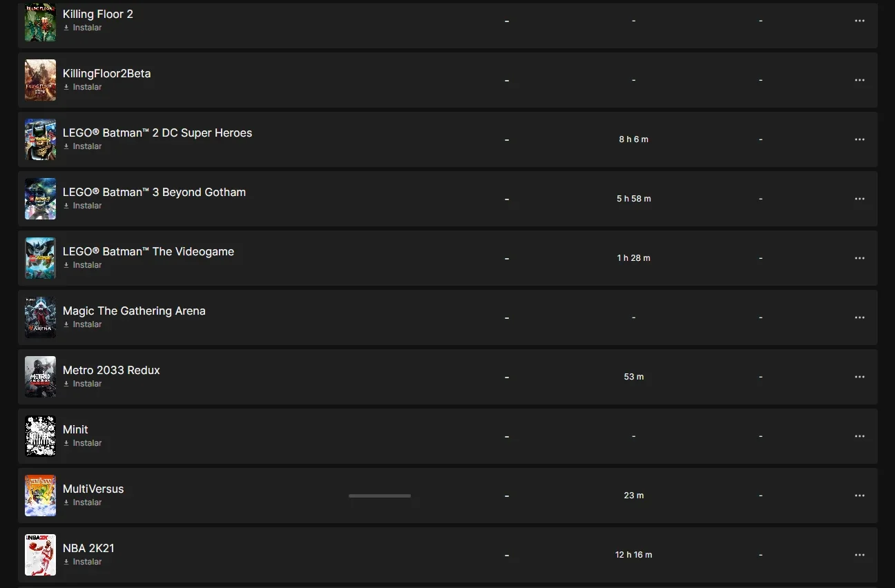Click the Magic The Gathering Arena thumbnail
The width and height of the screenshot is (895, 588).
(40, 317)
